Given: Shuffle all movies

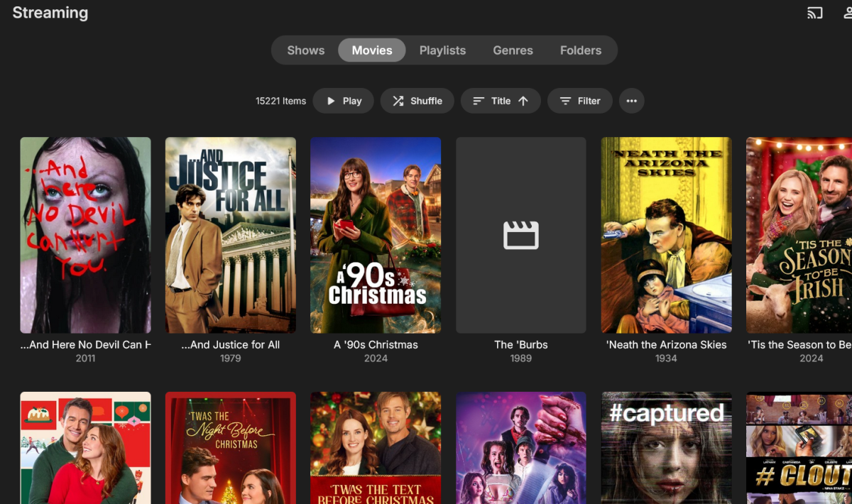Looking at the screenshot, I should [x=417, y=101].
